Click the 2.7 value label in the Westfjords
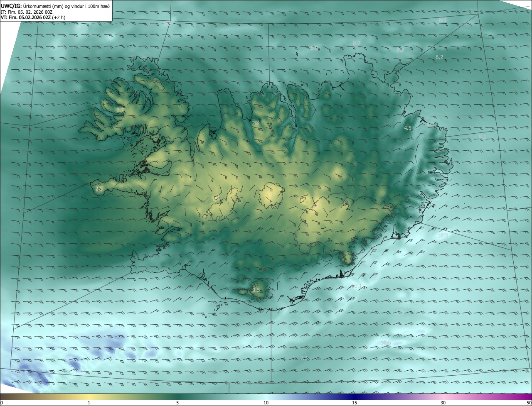The height and width of the screenshot is (406, 532). click(x=119, y=110)
